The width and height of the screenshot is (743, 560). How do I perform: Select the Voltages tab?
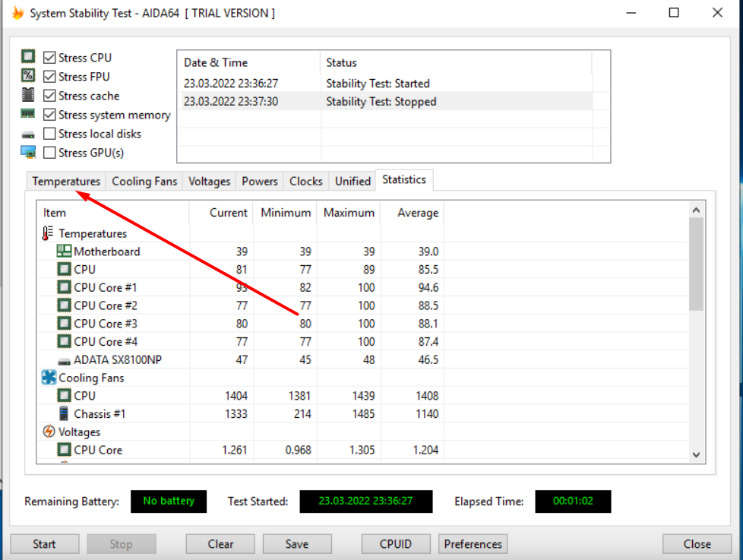209,182
